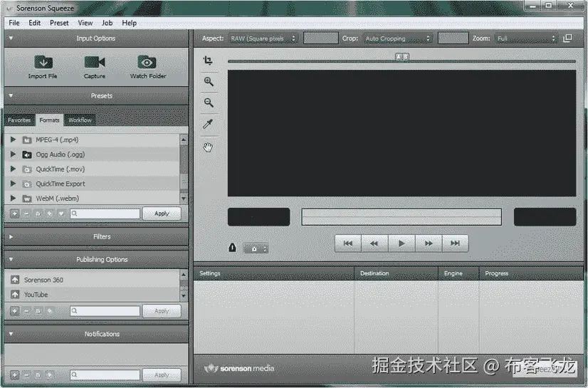Fast forward the video preview
Screen dimensions: 588x388
point(429,243)
